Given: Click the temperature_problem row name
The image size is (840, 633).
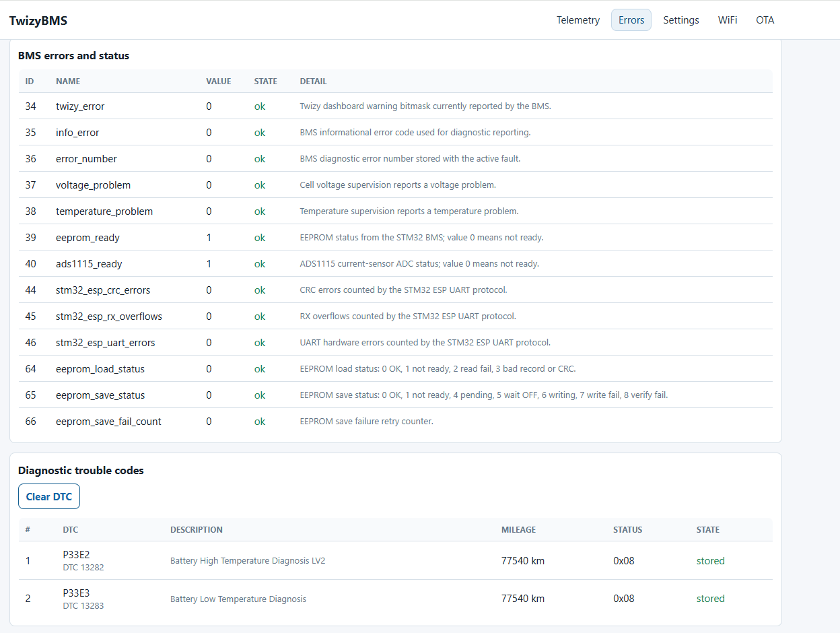Looking at the screenshot, I should point(104,211).
